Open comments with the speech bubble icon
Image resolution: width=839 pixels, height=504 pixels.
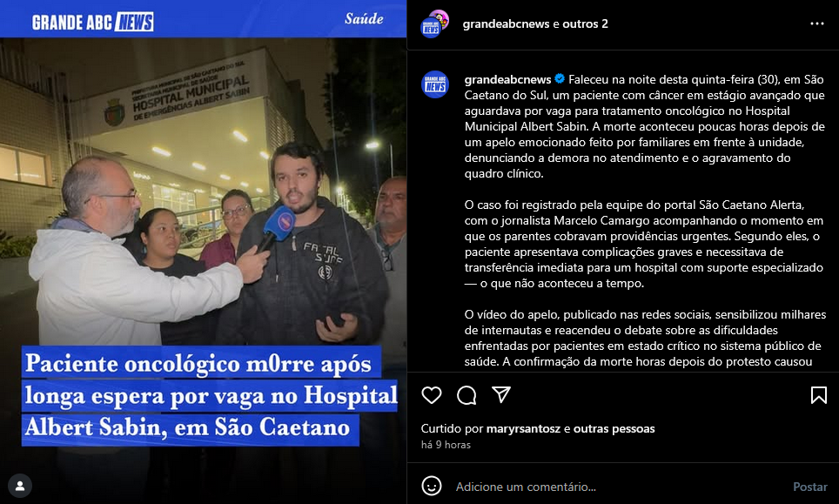(466, 395)
